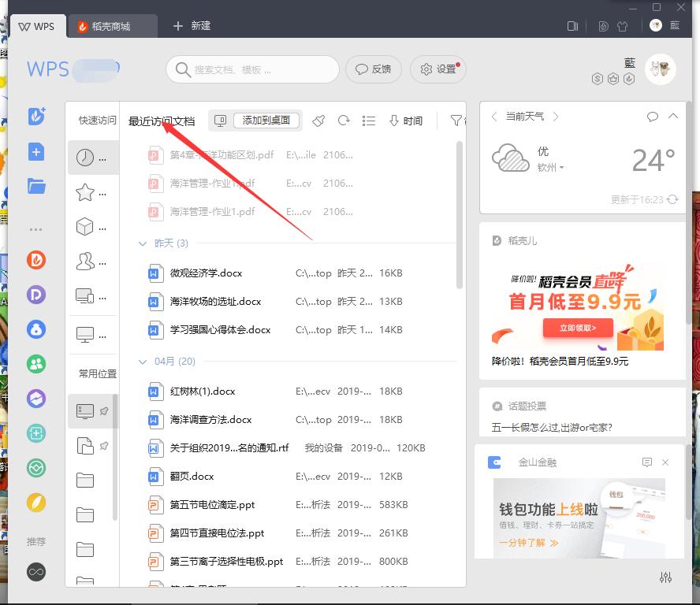Viewport: 700px width, 605px height.
Task: Click the list view icon in the toolbar
Action: [x=368, y=121]
